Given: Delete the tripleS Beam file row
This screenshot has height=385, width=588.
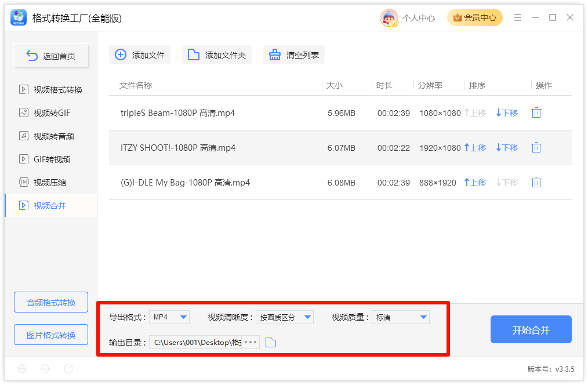Looking at the screenshot, I should pos(536,113).
